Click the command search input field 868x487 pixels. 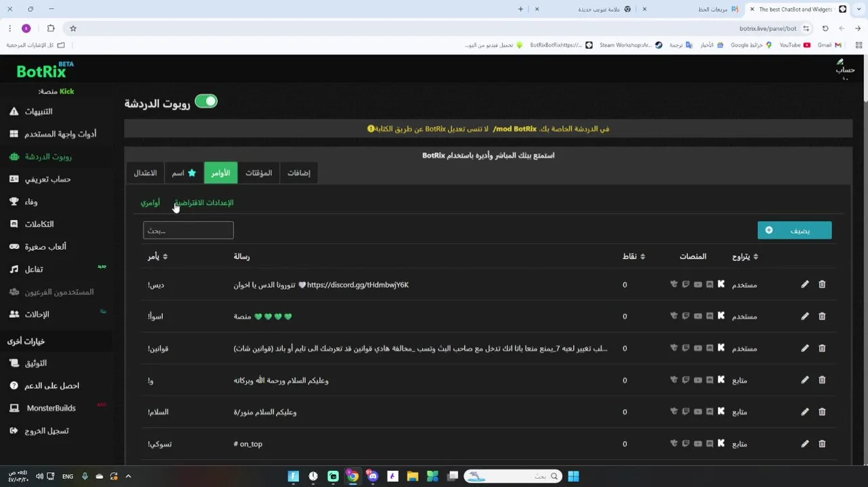point(188,231)
